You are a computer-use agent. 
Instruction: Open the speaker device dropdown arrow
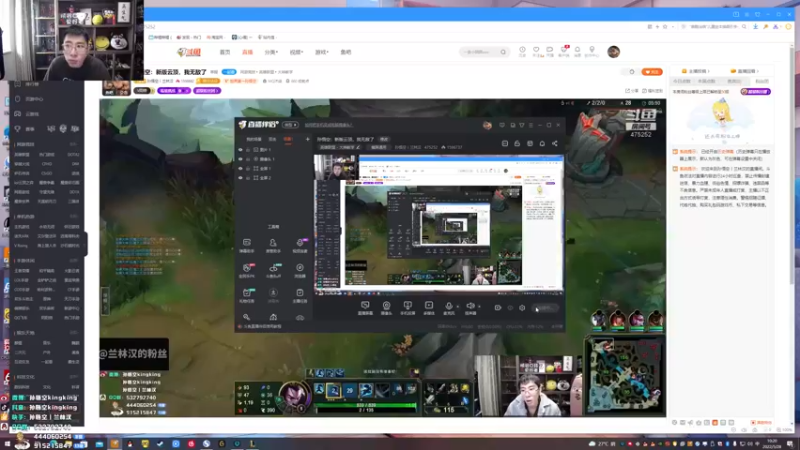[x=479, y=306]
